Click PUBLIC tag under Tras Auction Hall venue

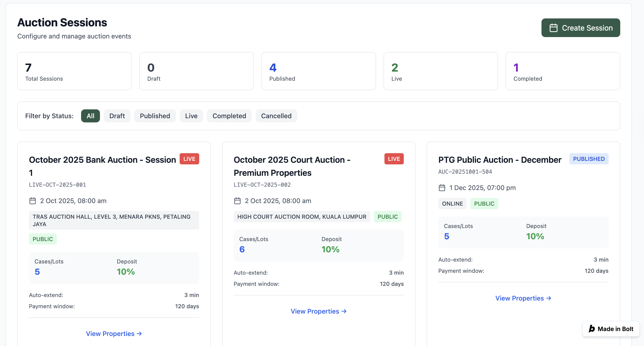(43, 239)
